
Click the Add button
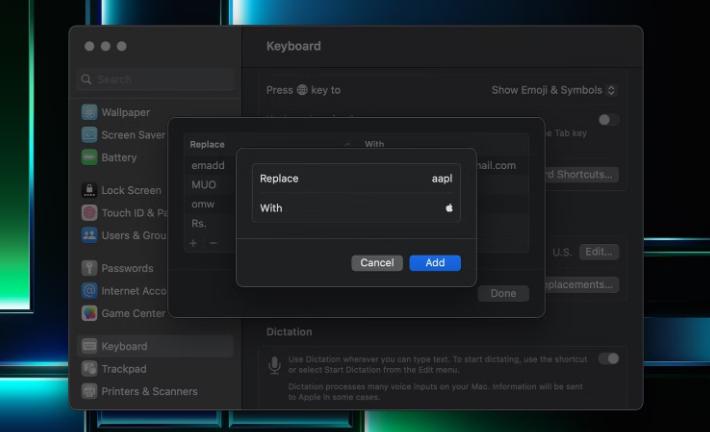(x=435, y=263)
